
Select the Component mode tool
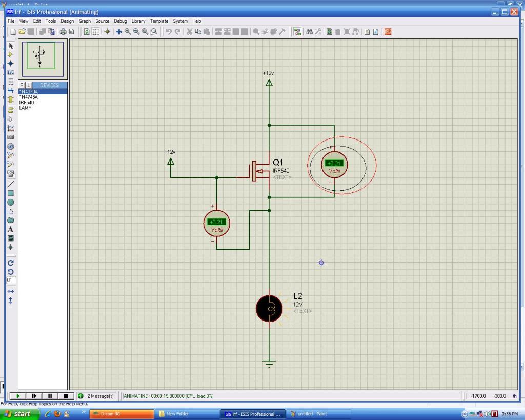coord(10,54)
